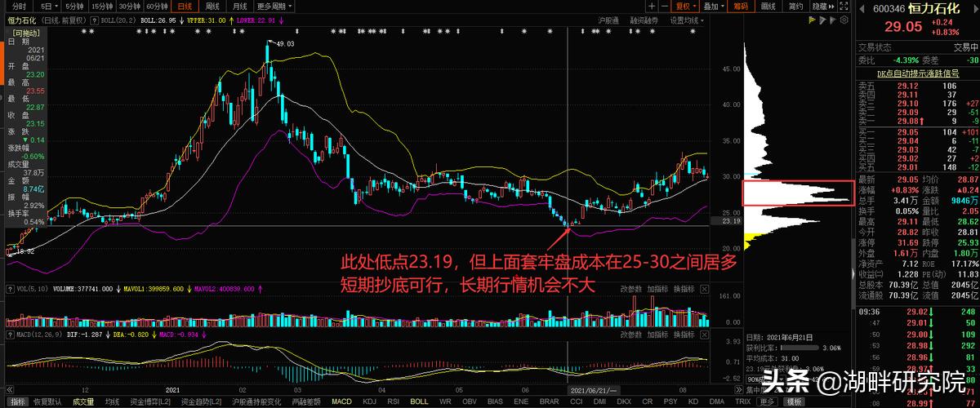Close the MACD indicator panel

pyautogui.click(x=705, y=335)
